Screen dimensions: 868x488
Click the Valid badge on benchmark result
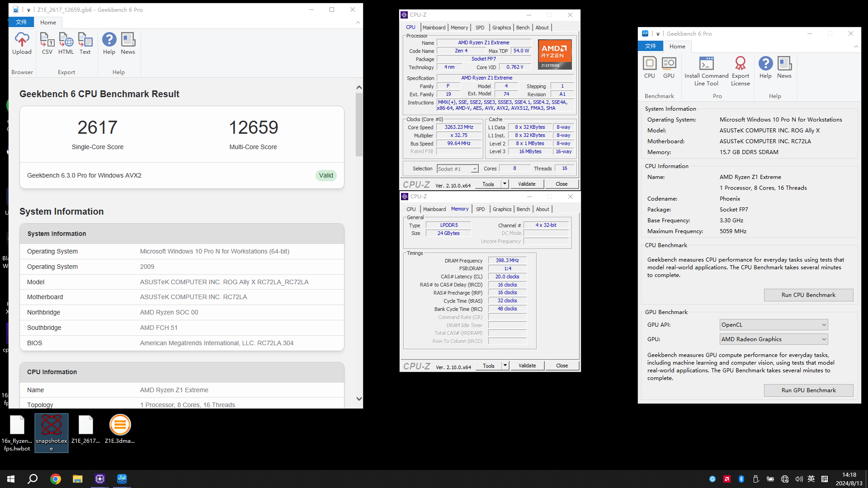point(326,175)
